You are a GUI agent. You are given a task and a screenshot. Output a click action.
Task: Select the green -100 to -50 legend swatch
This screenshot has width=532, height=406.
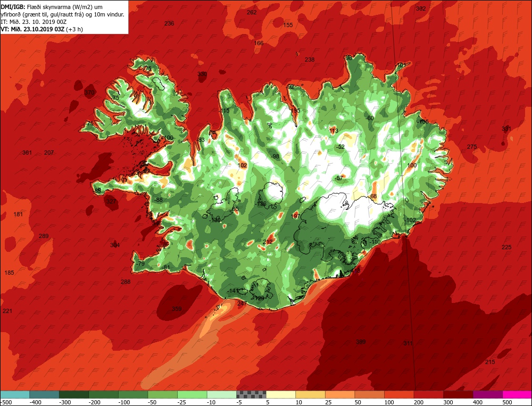[133, 394]
